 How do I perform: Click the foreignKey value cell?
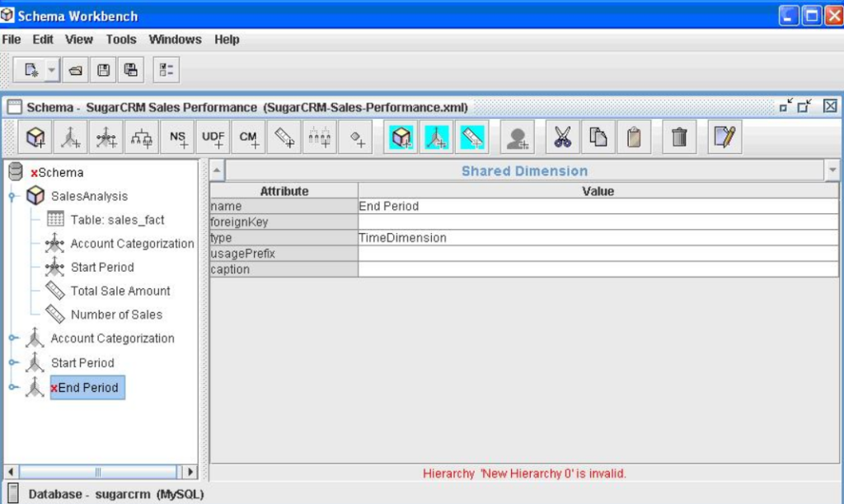[x=598, y=222]
